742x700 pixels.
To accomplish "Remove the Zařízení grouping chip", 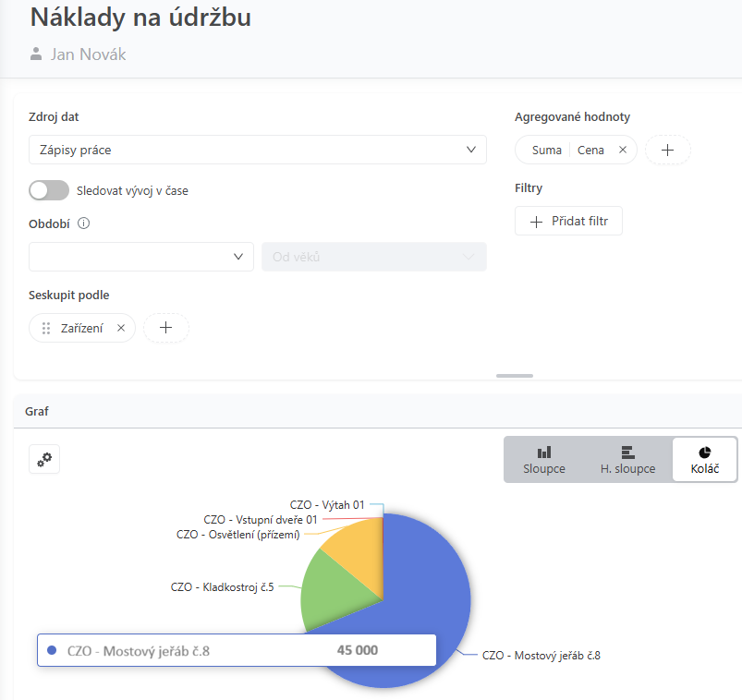I will [121, 328].
